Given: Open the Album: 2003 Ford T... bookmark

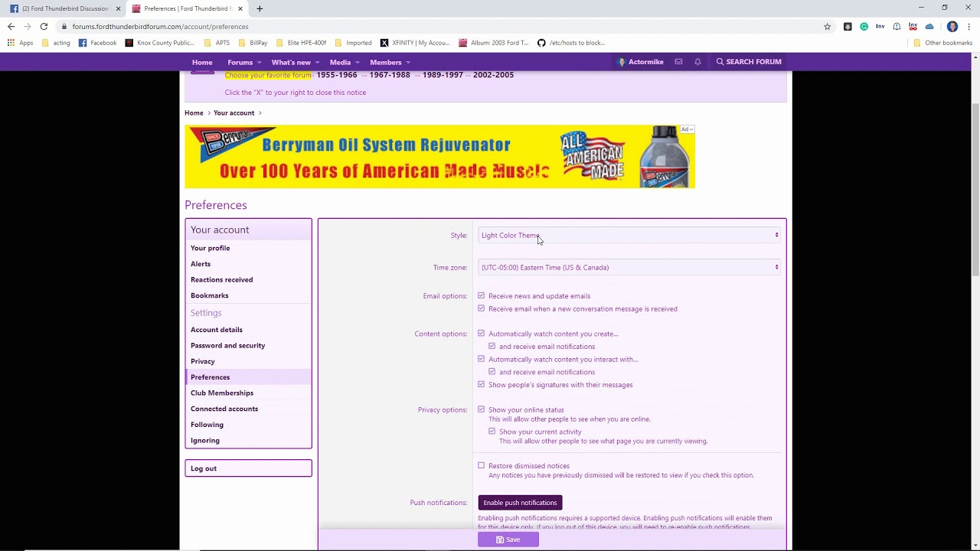Looking at the screenshot, I should click(x=494, y=43).
